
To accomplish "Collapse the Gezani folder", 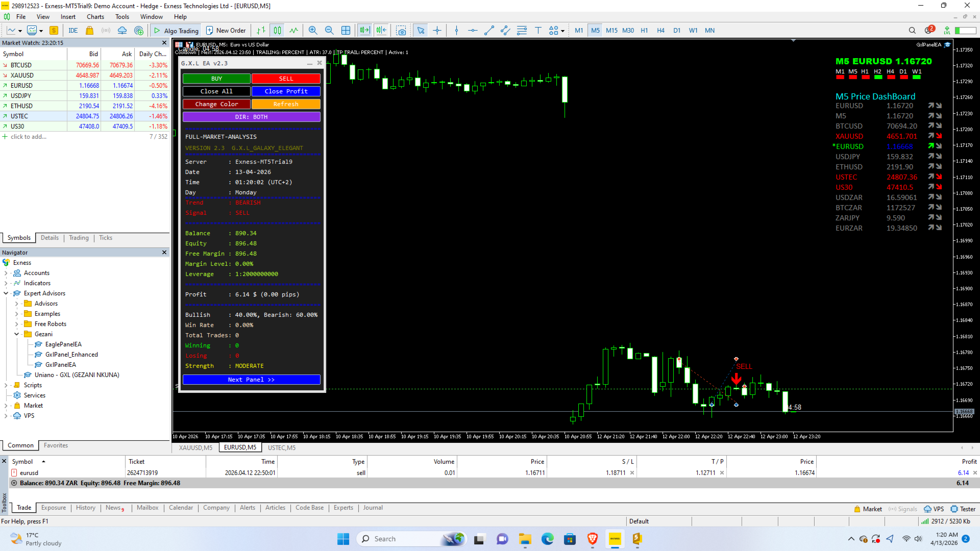I will click(16, 334).
